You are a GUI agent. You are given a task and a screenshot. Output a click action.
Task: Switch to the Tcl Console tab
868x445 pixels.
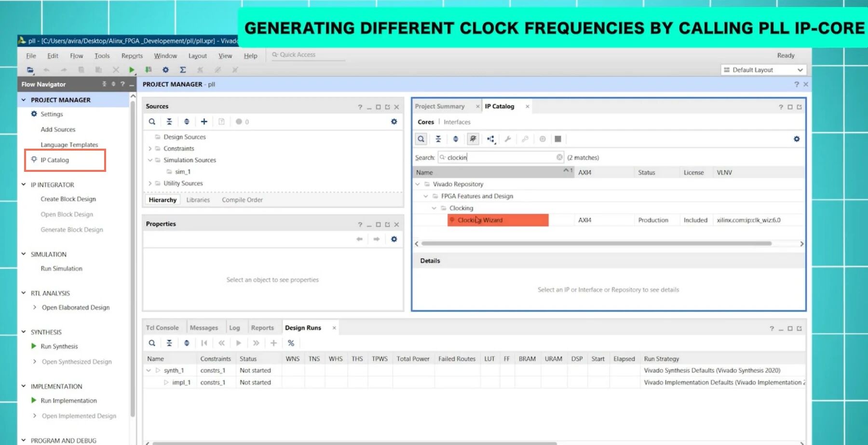[162, 328]
